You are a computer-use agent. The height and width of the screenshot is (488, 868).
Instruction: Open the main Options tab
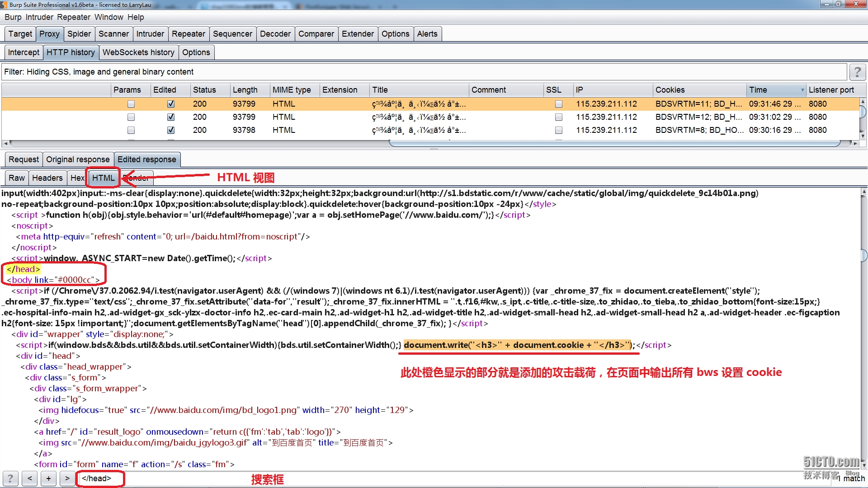coord(395,34)
